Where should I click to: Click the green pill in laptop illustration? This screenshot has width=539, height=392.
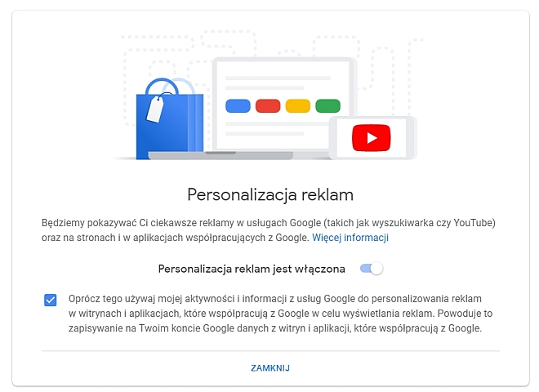328,106
